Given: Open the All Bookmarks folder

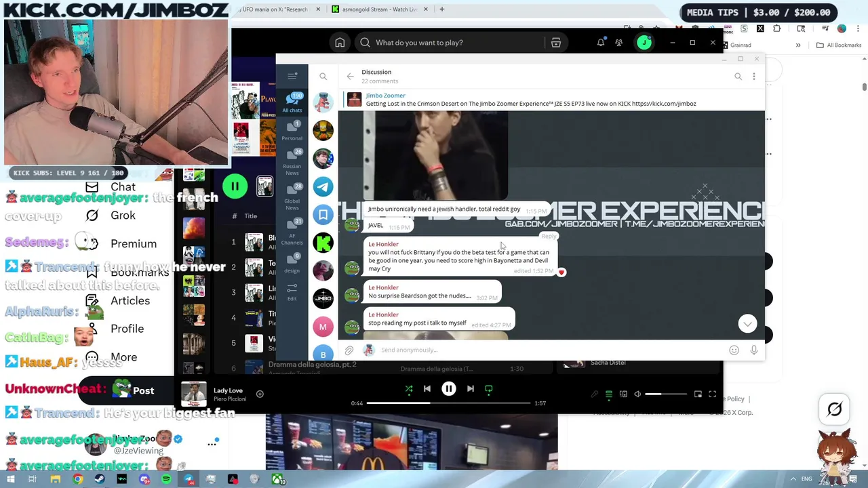Looking at the screenshot, I should tap(839, 45).
